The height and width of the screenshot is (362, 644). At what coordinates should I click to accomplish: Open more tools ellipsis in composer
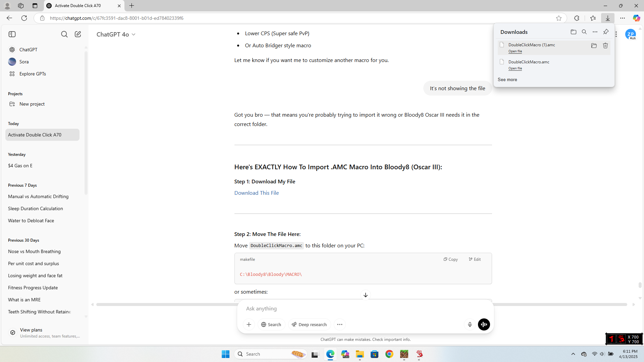[x=339, y=324]
